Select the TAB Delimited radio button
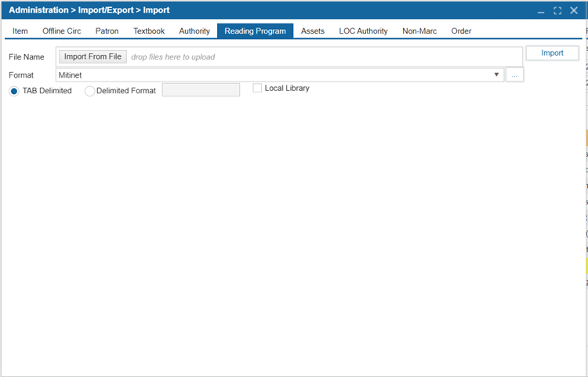The height and width of the screenshot is (377, 588). click(x=15, y=91)
